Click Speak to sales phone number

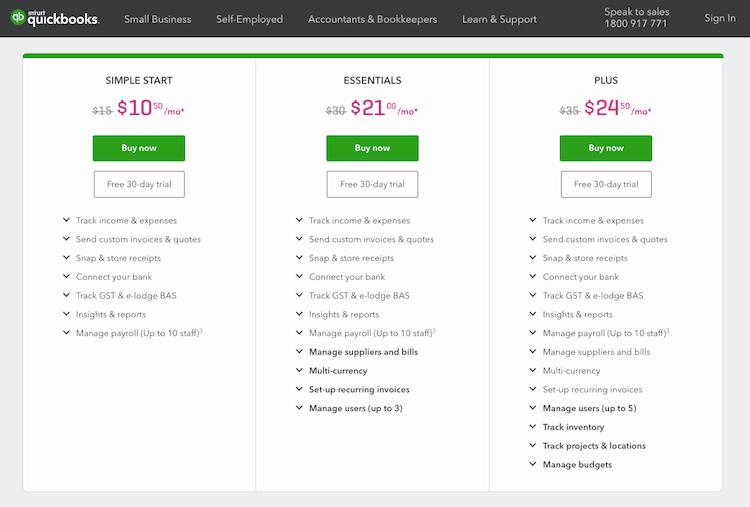[636, 24]
